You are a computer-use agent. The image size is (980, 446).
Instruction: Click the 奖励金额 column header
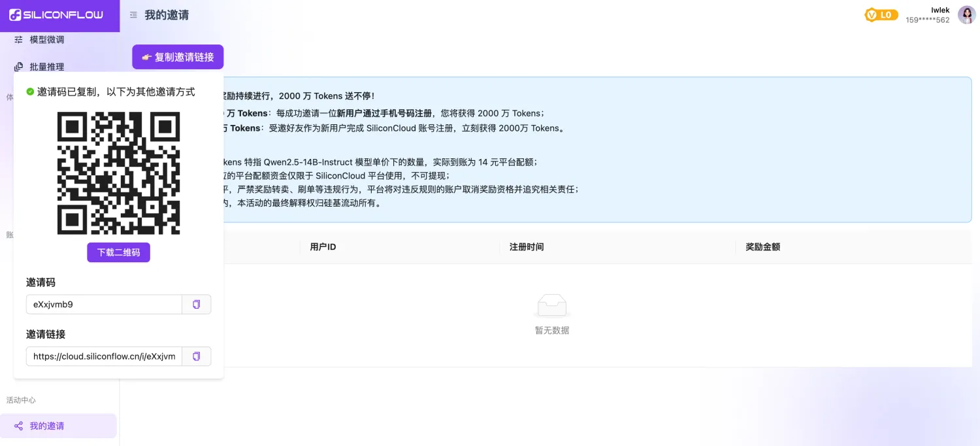click(762, 247)
